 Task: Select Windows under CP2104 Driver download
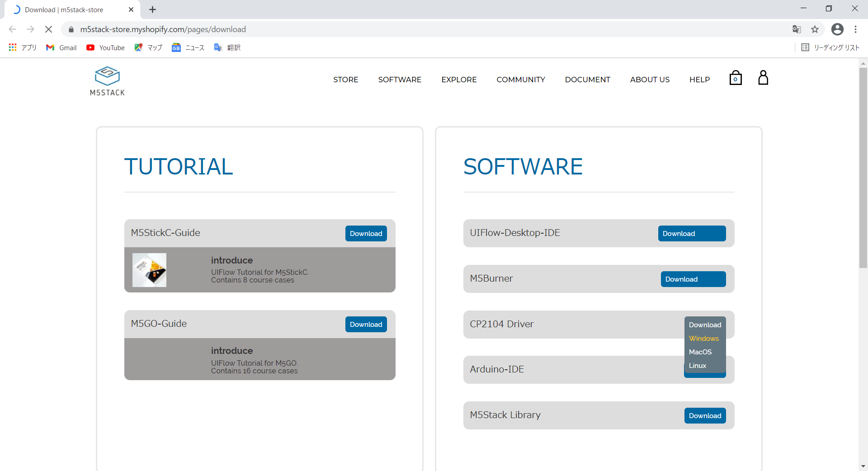[x=703, y=338]
